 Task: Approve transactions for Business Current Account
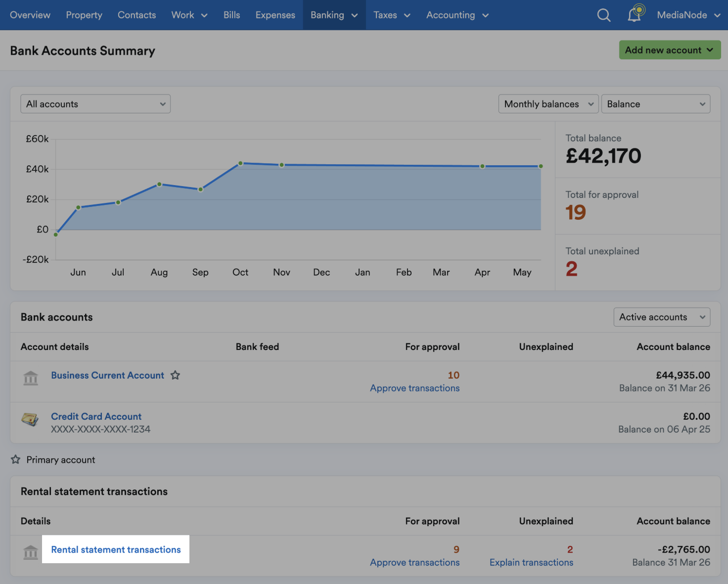414,388
